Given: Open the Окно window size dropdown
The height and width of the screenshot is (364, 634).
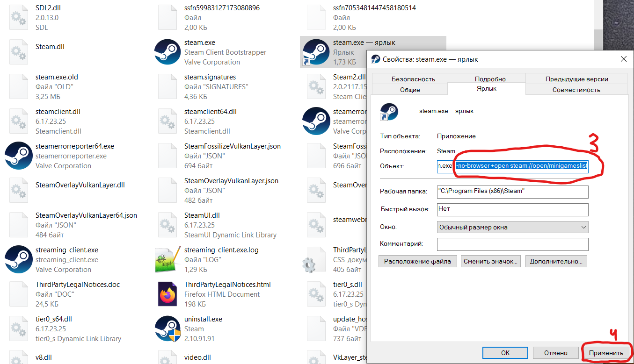Looking at the screenshot, I should 512,227.
